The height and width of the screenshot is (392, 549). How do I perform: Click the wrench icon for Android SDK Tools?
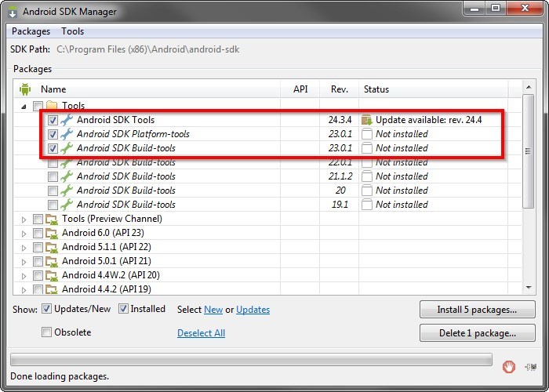[67, 120]
